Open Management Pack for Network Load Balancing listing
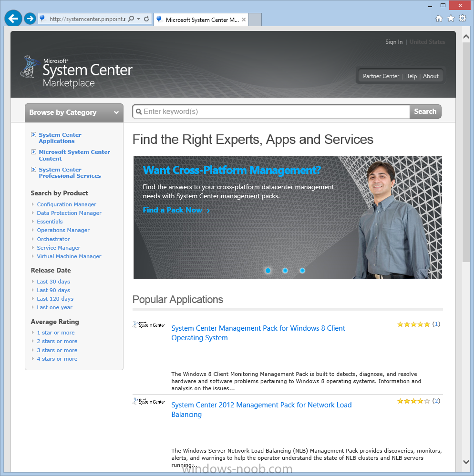The width and height of the screenshot is (474, 476). (x=261, y=410)
